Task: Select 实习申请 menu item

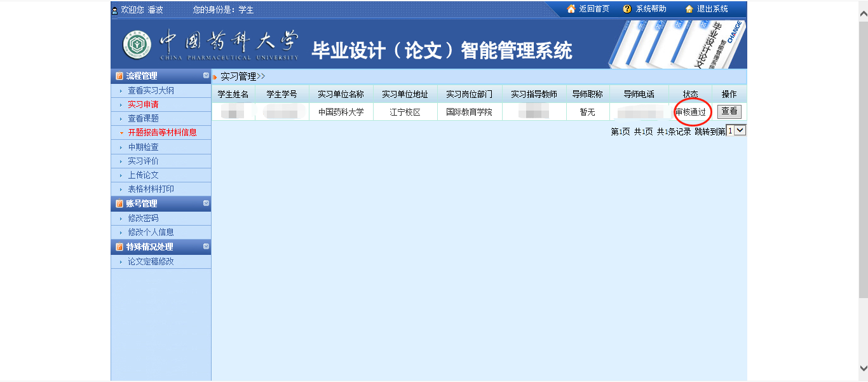Action: click(143, 105)
